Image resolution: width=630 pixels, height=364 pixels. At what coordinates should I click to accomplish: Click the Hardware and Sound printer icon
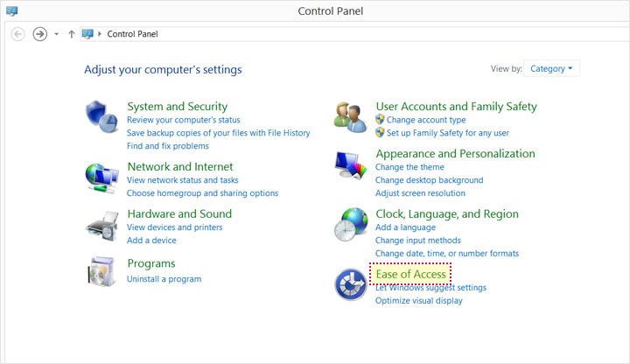point(100,227)
